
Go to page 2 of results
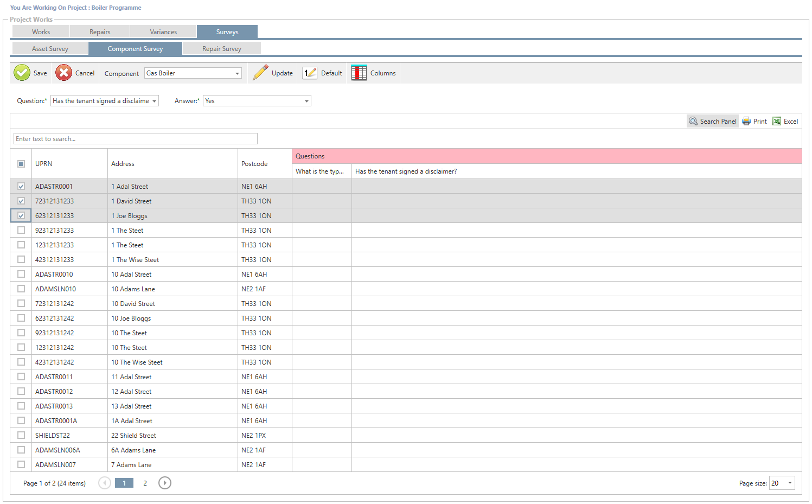pos(145,483)
